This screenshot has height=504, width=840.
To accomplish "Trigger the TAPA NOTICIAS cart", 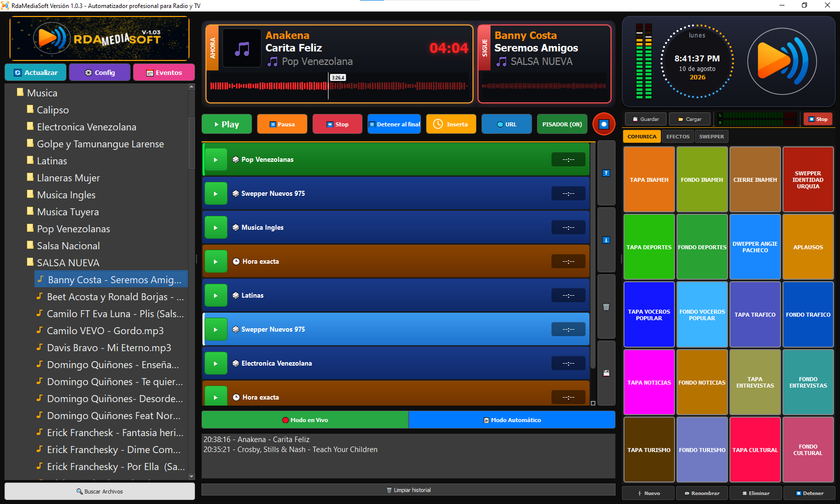I will [x=649, y=383].
